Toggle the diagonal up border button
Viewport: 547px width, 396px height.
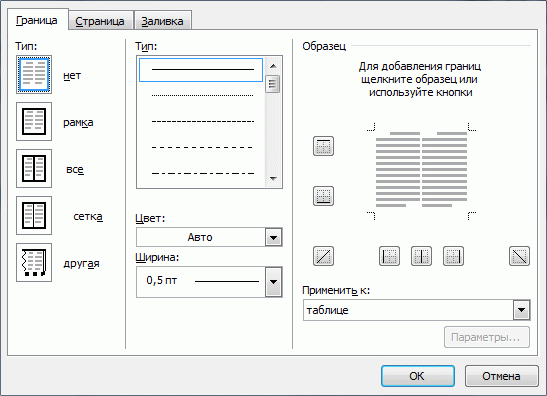(x=323, y=256)
